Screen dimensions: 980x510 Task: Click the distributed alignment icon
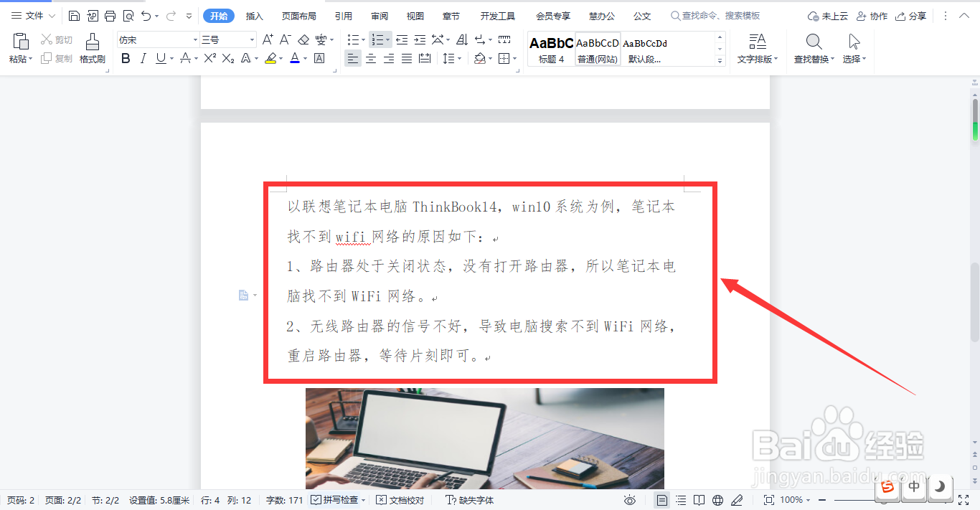(x=425, y=58)
